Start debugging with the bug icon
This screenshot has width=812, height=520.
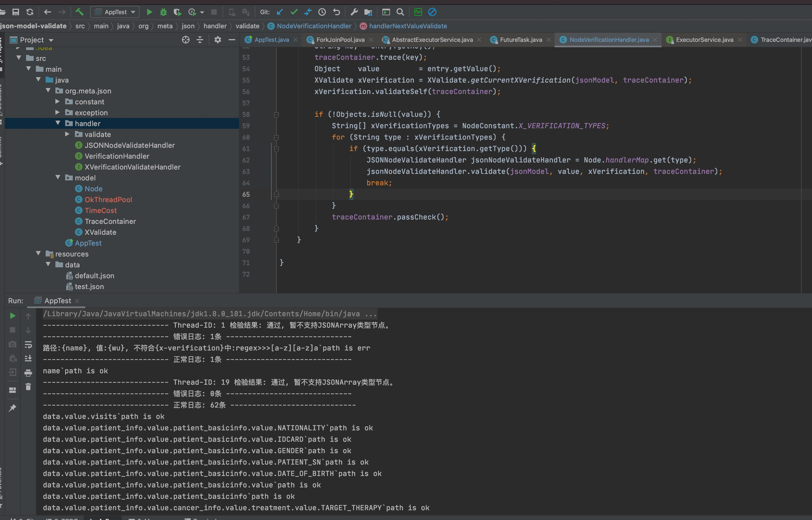coord(163,12)
